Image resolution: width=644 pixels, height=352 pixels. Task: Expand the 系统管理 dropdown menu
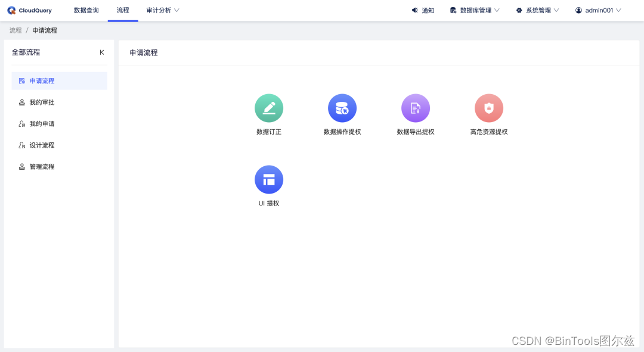click(x=537, y=10)
